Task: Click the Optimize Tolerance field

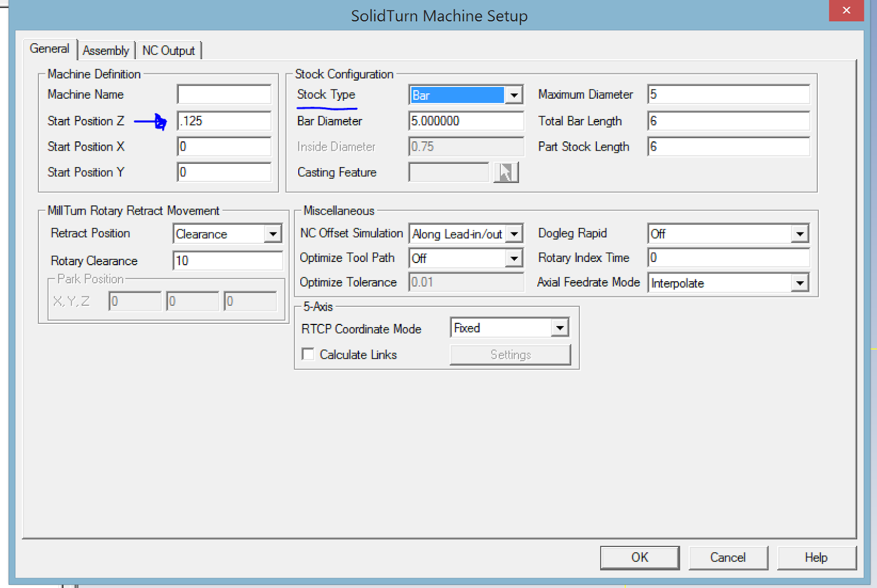Action: click(x=466, y=282)
